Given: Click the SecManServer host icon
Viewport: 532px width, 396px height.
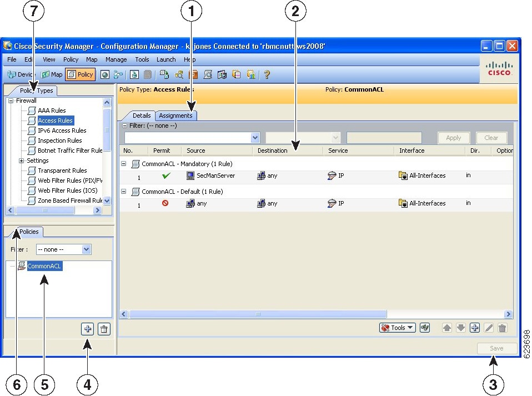Looking at the screenshot, I should tap(190, 176).
